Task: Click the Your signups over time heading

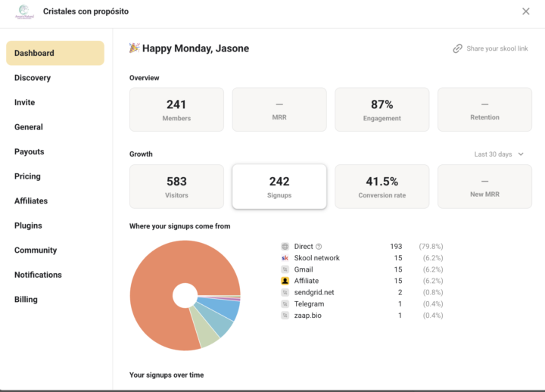Action: pos(167,375)
